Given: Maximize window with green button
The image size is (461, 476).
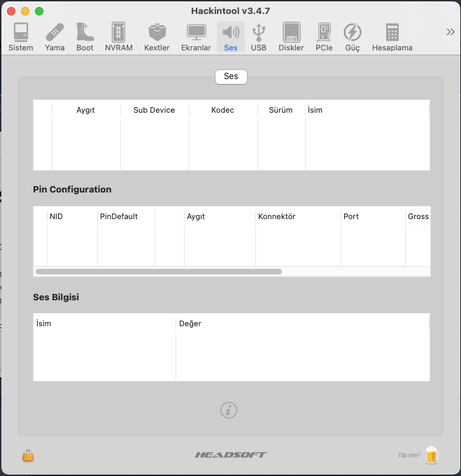Looking at the screenshot, I should (x=39, y=11).
